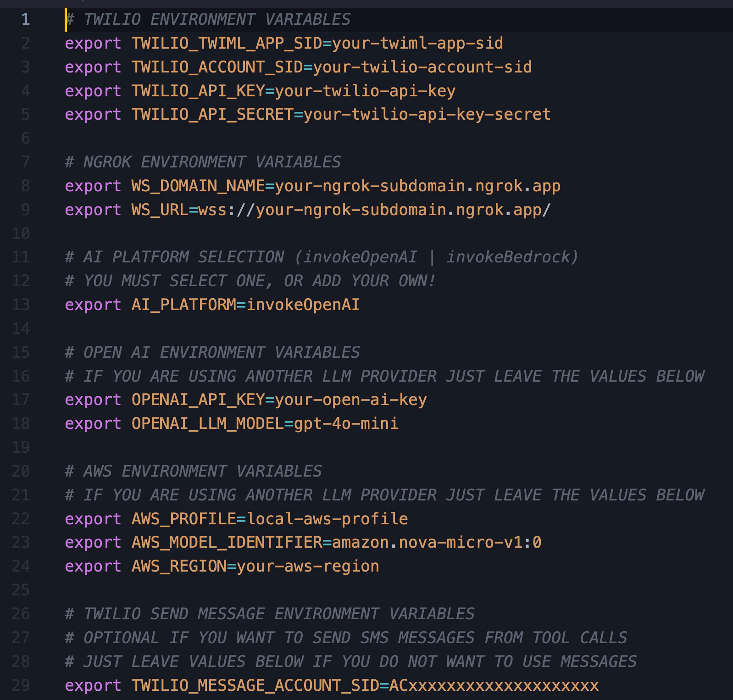
Task: Click the AWS_PROFILE variable name
Action: click(184, 519)
